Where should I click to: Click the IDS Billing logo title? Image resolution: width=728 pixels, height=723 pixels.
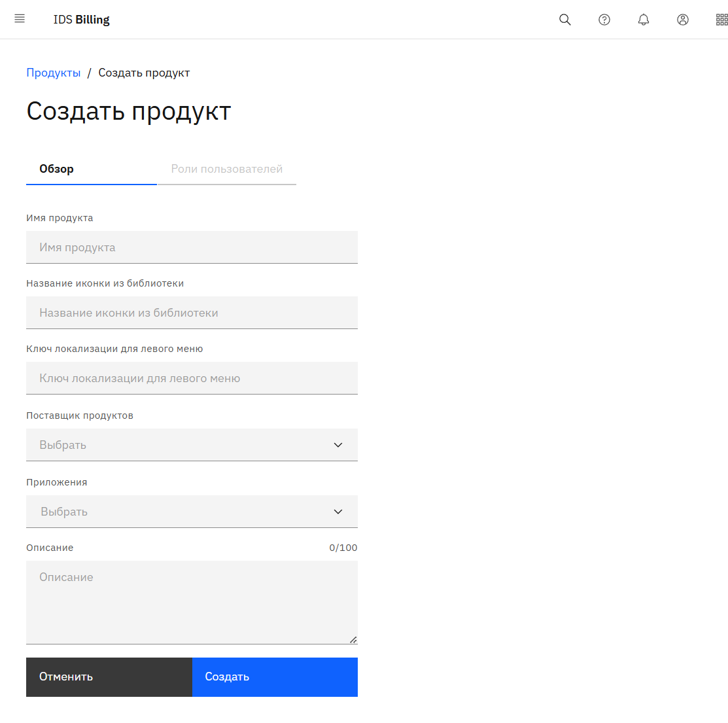[x=82, y=20]
